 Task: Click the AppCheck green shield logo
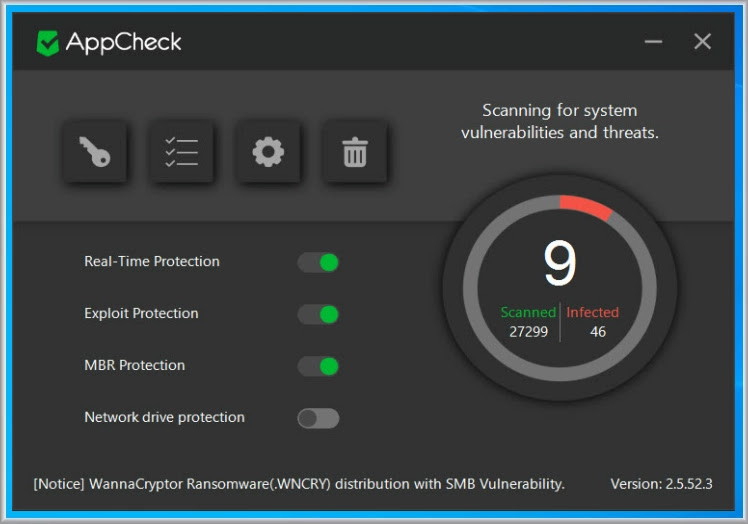click(x=47, y=43)
